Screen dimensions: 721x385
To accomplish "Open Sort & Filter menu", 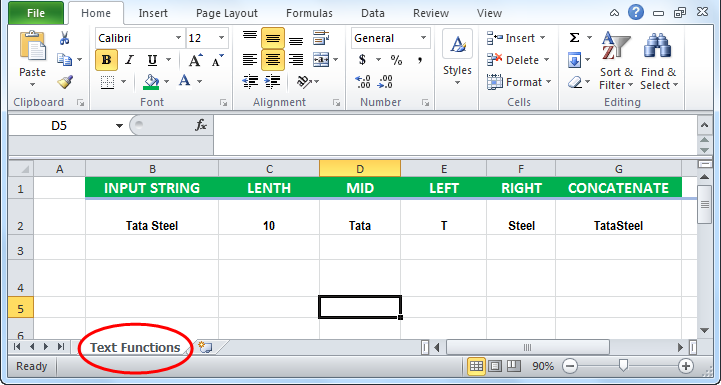I will point(616,60).
